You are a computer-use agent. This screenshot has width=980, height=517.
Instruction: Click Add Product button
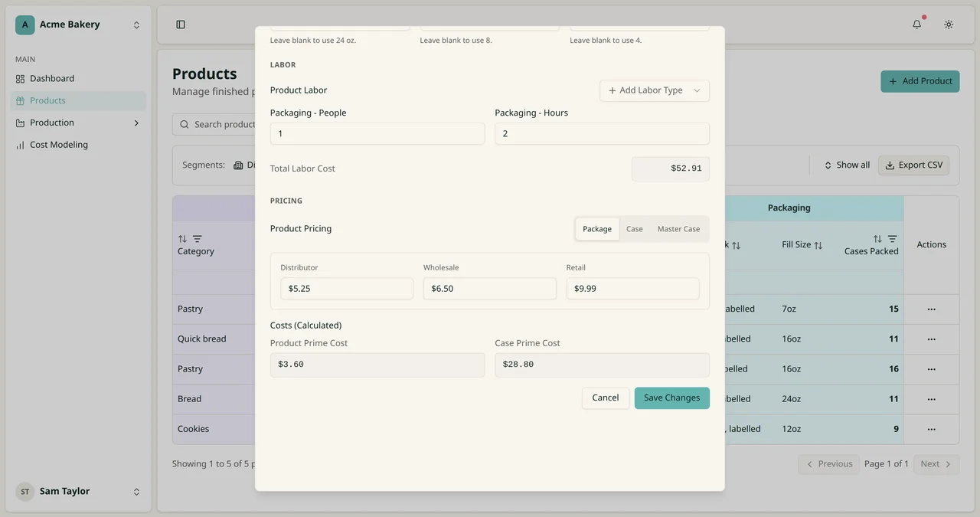tap(920, 81)
